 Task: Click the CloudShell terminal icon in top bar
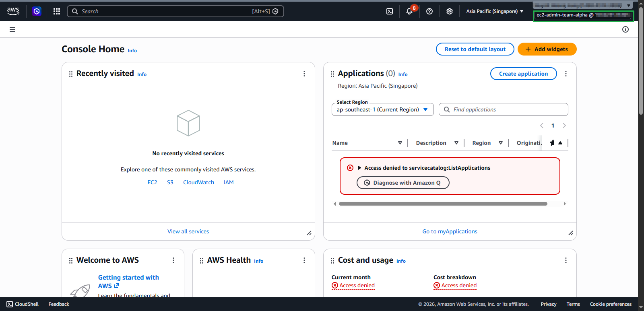pos(390,11)
